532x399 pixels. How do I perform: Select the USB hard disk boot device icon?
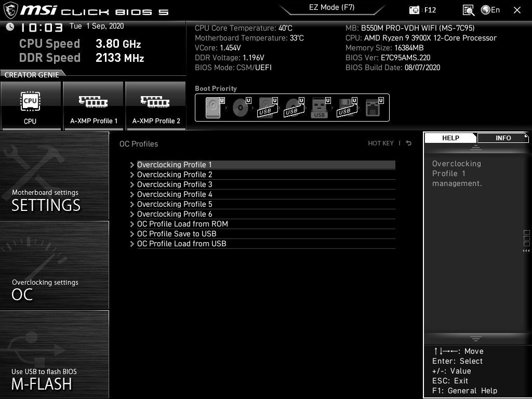[268, 108]
